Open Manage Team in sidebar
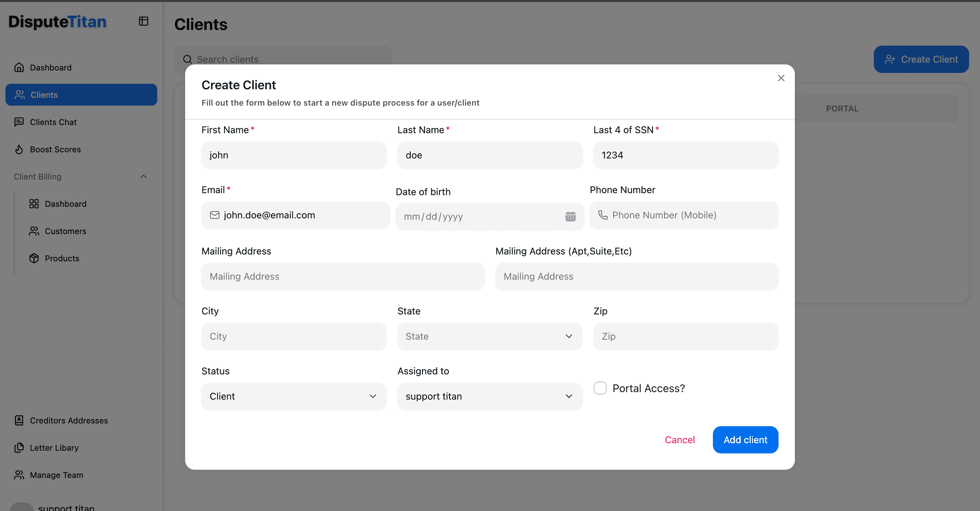 (x=56, y=475)
